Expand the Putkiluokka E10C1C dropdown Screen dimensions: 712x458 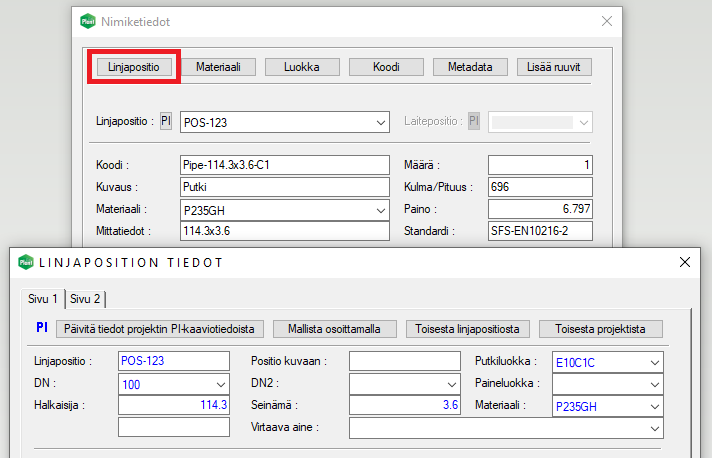(x=655, y=361)
